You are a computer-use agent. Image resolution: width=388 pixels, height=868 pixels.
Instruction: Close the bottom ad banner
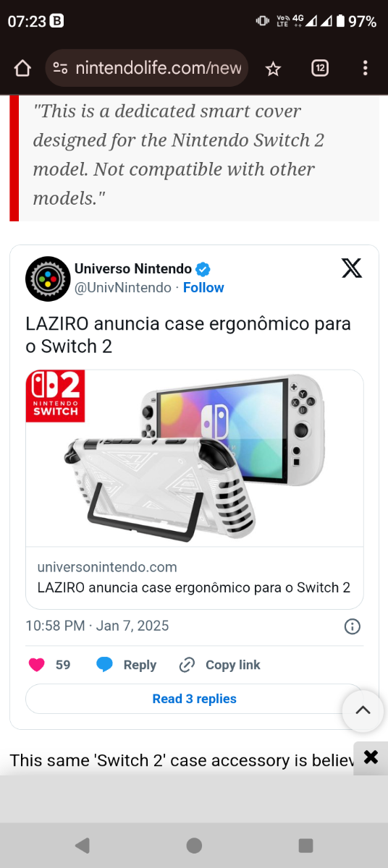coord(371,757)
